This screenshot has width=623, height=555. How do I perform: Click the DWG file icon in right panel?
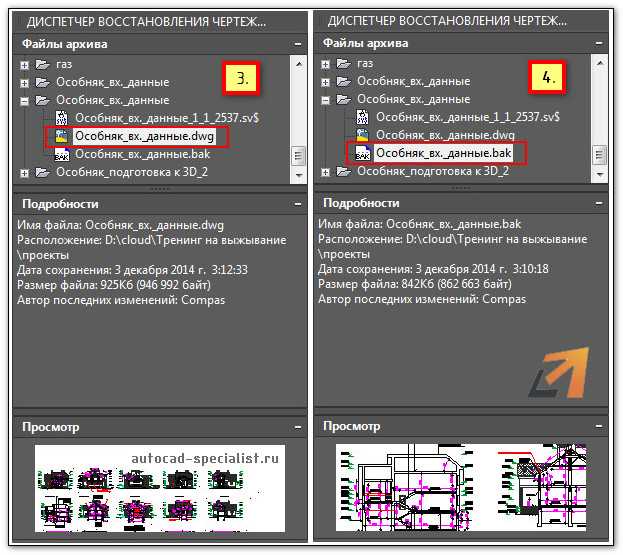point(362,135)
